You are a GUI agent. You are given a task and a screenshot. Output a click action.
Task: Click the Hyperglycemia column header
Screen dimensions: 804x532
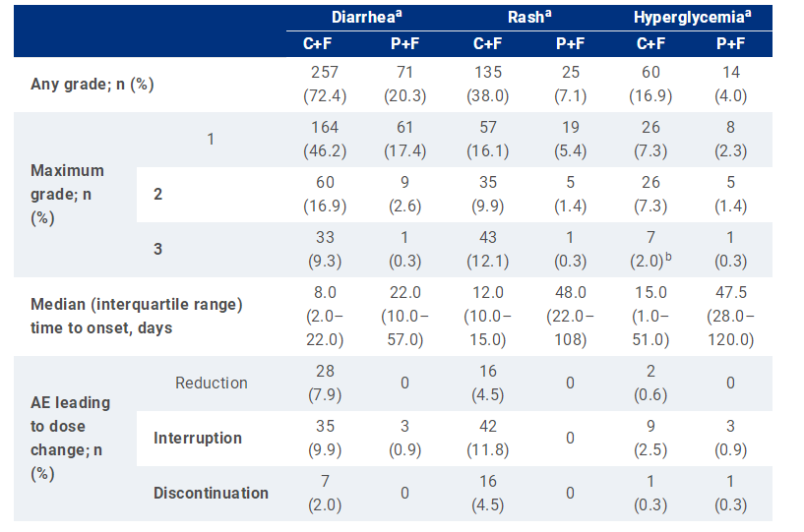point(688,18)
